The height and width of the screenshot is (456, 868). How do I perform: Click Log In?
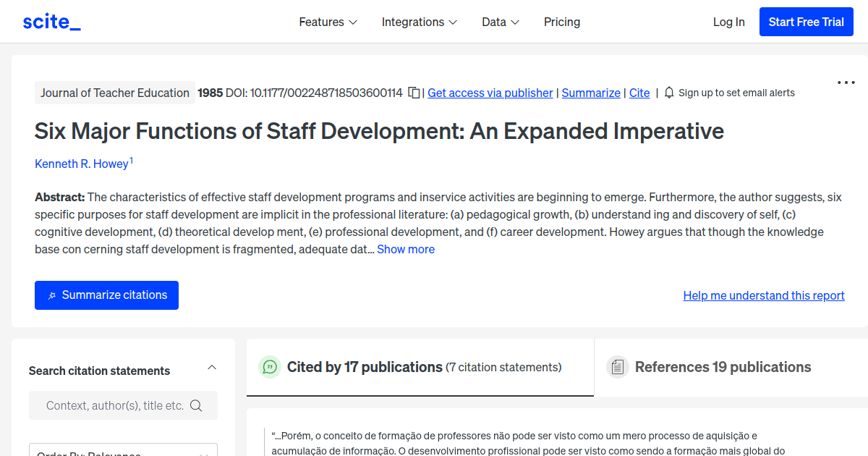(x=728, y=22)
